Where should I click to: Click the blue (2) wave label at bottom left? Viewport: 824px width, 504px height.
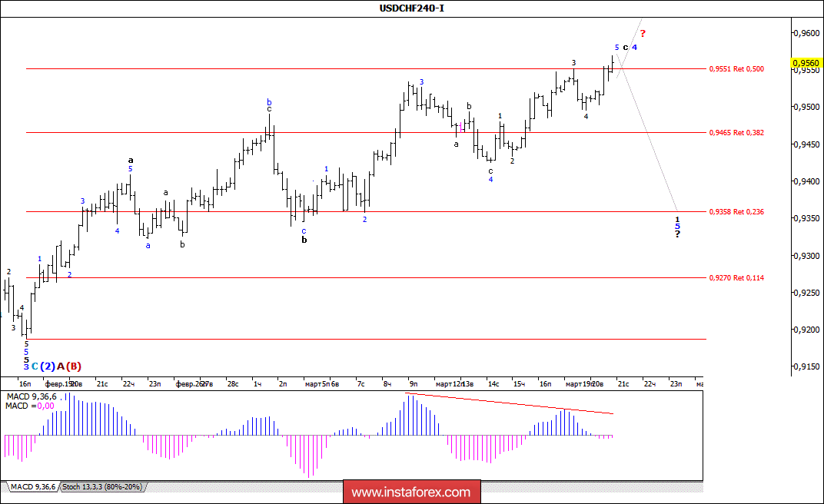pyautogui.click(x=48, y=366)
